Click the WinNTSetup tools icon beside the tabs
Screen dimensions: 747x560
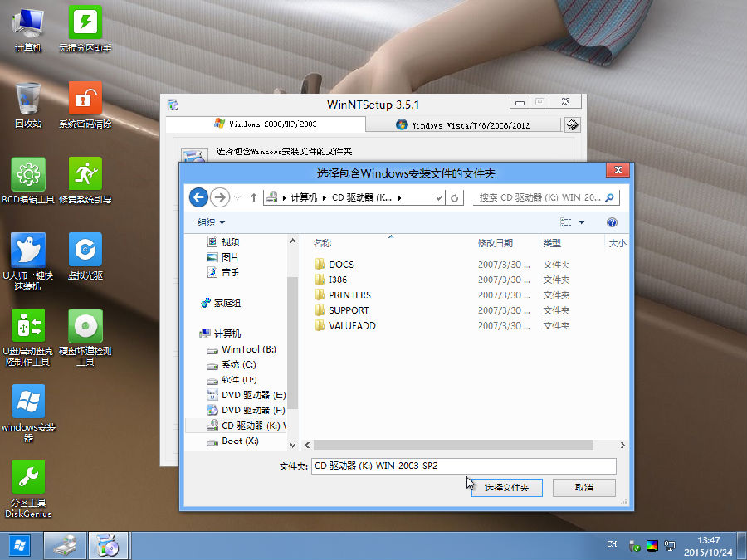pos(573,124)
